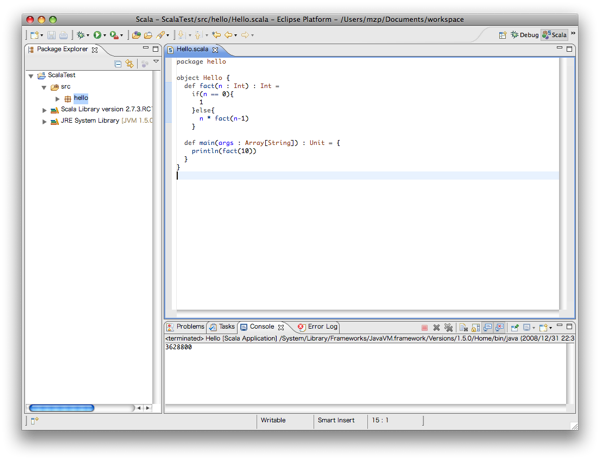Collapse all in Package Explorer
Image resolution: width=600 pixels, height=460 pixels.
pos(118,64)
